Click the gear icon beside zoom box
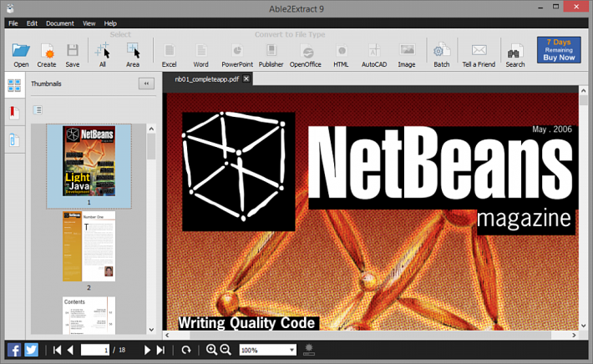The image size is (593, 364). (x=309, y=350)
